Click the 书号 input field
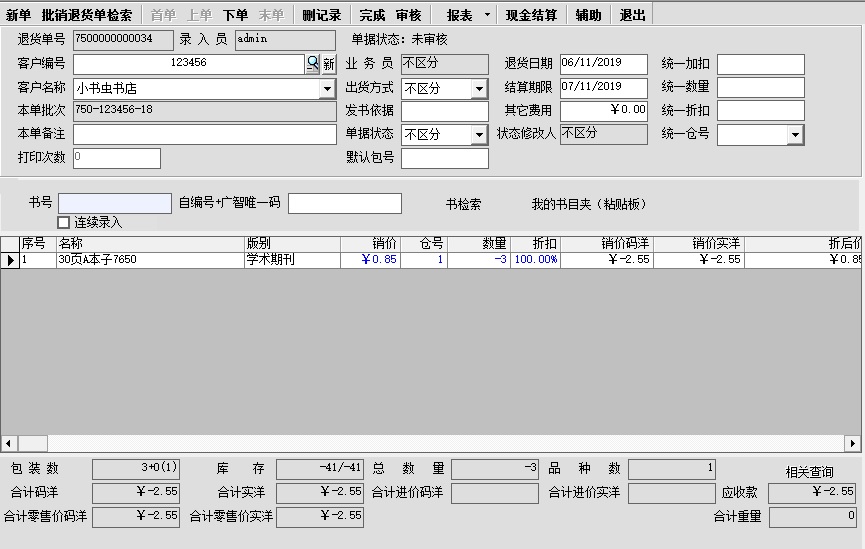865x549 pixels. pyautogui.click(x=115, y=203)
